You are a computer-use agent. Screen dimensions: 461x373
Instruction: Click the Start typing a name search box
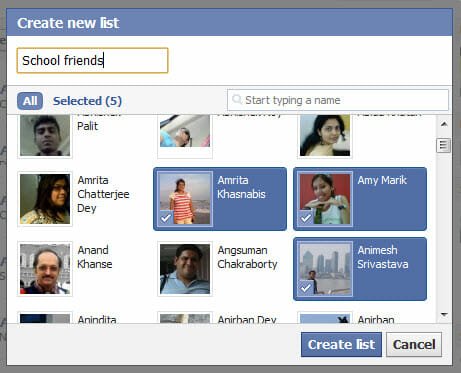338,100
